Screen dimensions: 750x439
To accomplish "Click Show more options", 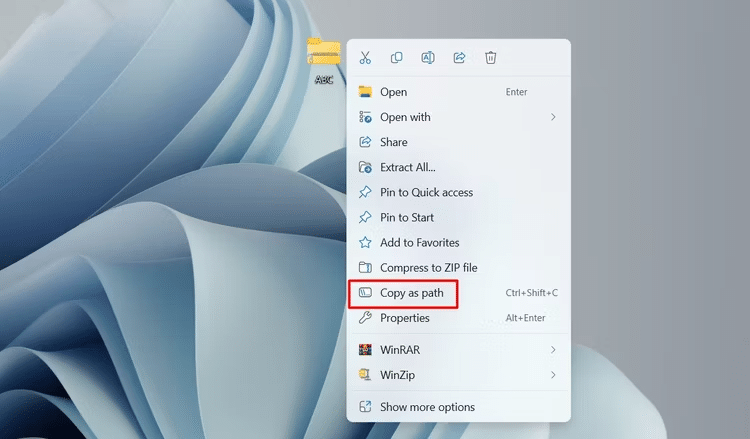I will [x=427, y=407].
